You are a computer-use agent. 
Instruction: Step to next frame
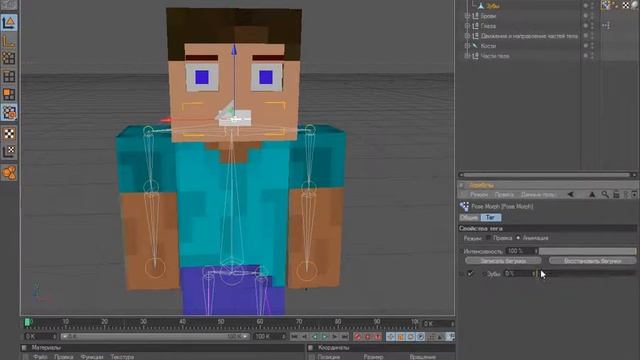tap(335, 337)
